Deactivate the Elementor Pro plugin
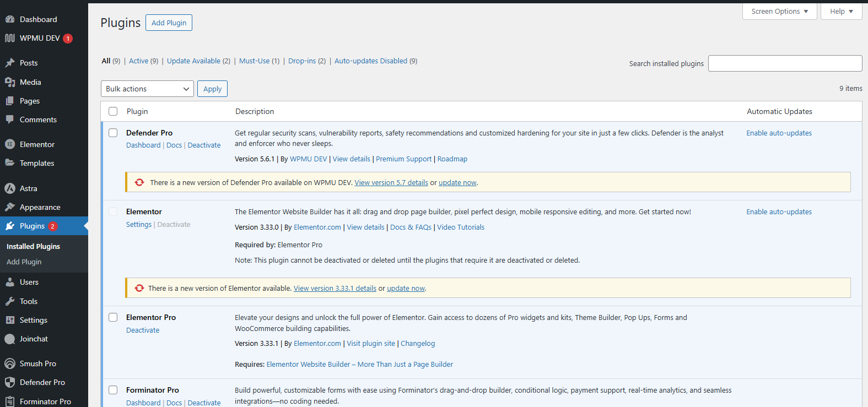Screen dimensions: 868x407 point(143,330)
